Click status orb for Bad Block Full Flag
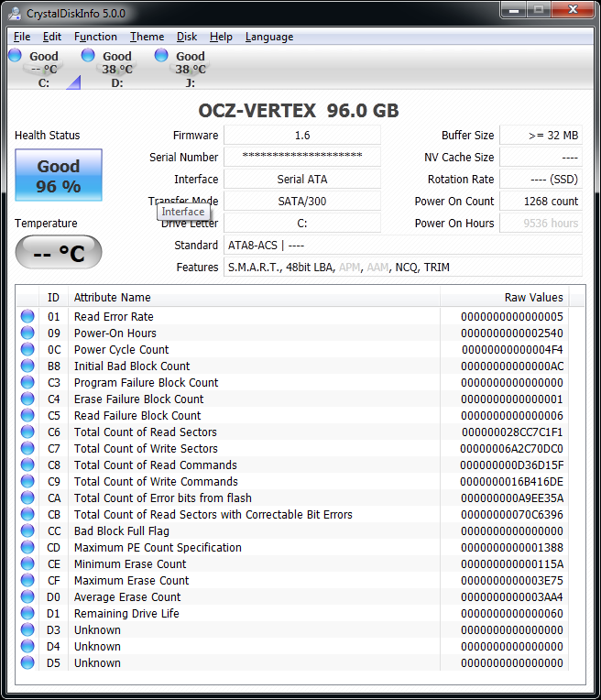The height and width of the screenshot is (700, 601). [x=27, y=531]
